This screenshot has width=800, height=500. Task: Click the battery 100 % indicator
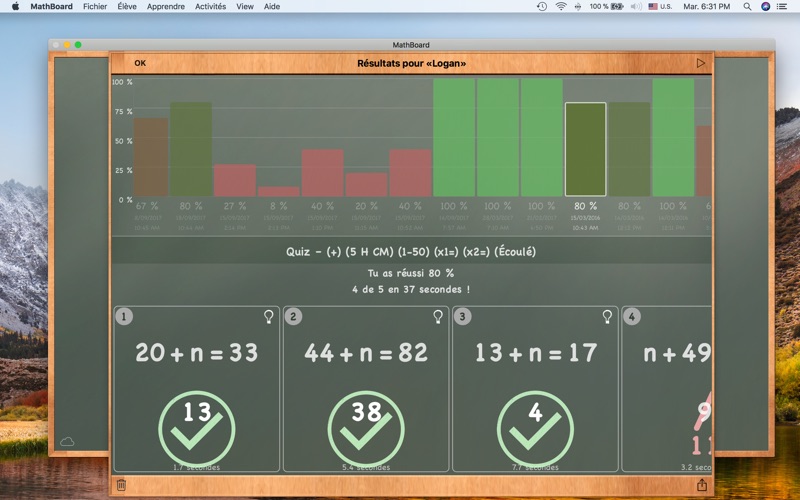click(607, 6)
